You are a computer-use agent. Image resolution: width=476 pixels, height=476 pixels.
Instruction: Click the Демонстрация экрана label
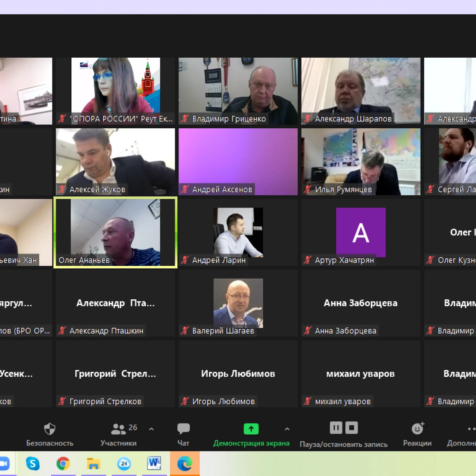[251, 443]
